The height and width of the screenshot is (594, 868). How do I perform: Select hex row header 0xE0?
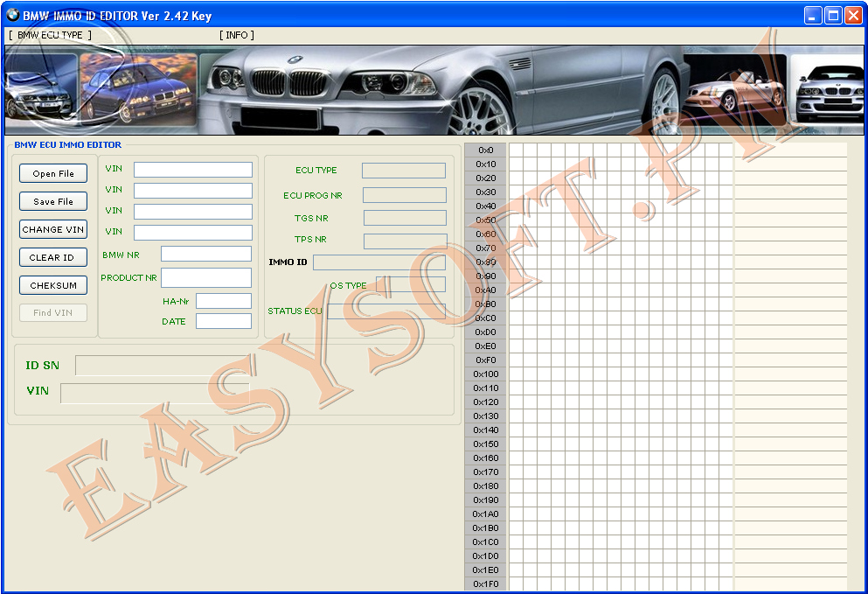(485, 346)
